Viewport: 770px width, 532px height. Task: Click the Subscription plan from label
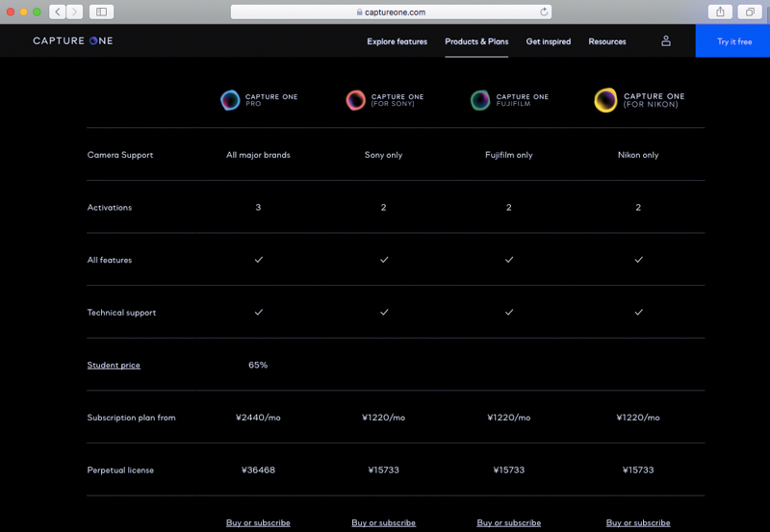tap(131, 418)
